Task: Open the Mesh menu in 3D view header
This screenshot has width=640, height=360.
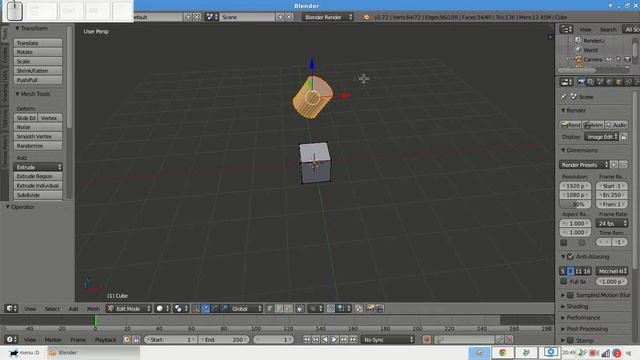Action: (93, 309)
